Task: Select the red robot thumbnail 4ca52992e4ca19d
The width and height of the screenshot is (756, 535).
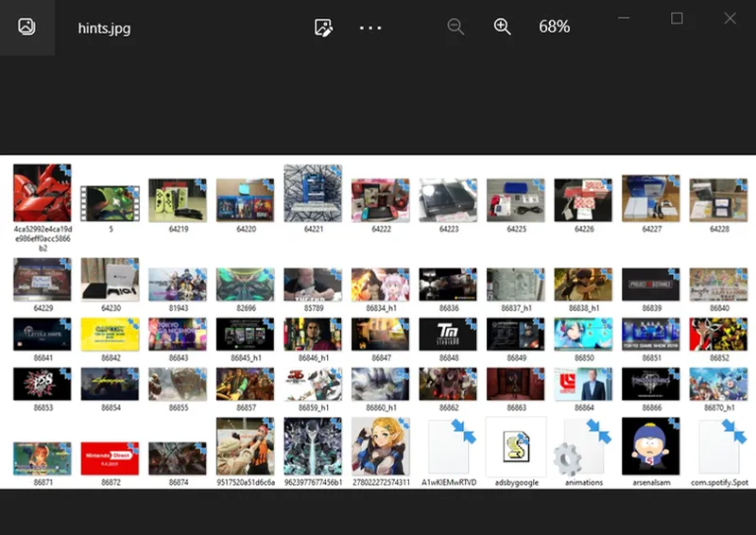Action: [x=43, y=193]
